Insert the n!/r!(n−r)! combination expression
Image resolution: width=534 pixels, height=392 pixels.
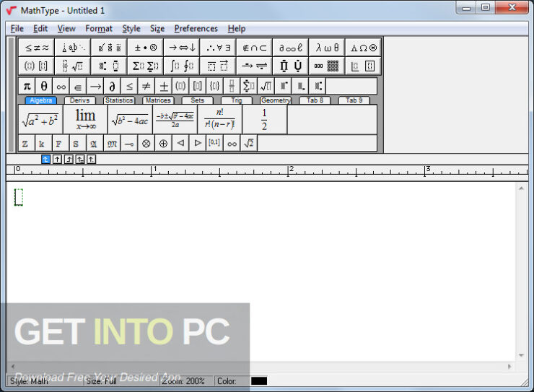point(219,120)
